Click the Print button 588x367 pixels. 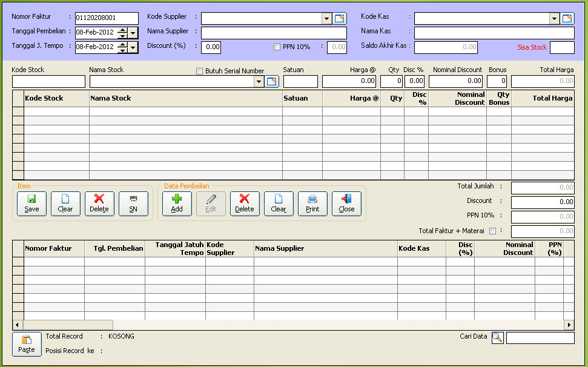312,203
